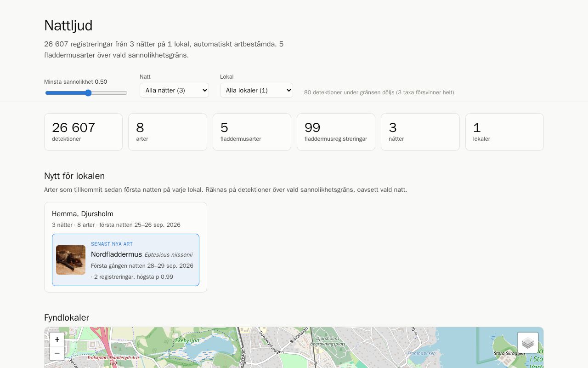Click the Stora Skraggen map label
Screen dimensions: 588x368
pos(509,353)
